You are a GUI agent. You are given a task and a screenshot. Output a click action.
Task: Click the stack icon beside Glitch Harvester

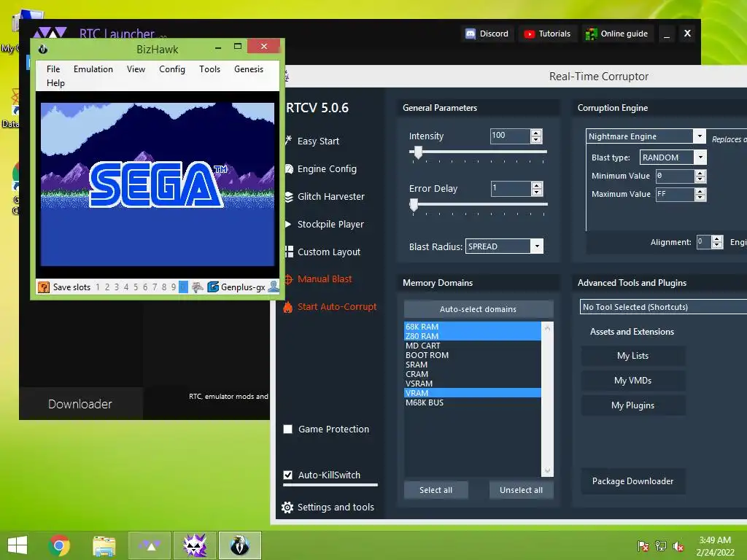(289, 197)
